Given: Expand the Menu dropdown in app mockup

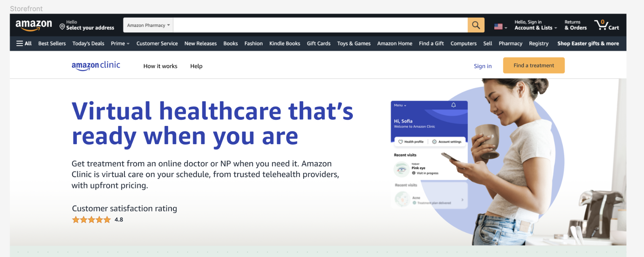Looking at the screenshot, I should pyautogui.click(x=400, y=105).
